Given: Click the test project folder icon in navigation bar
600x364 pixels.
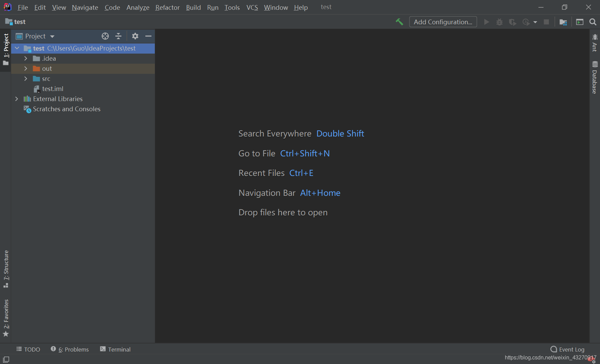Looking at the screenshot, I should pyautogui.click(x=9, y=22).
